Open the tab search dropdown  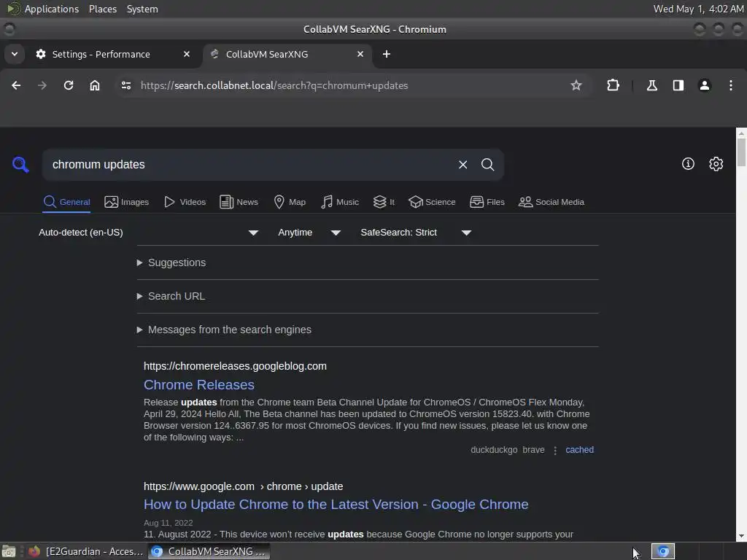pyautogui.click(x=15, y=54)
